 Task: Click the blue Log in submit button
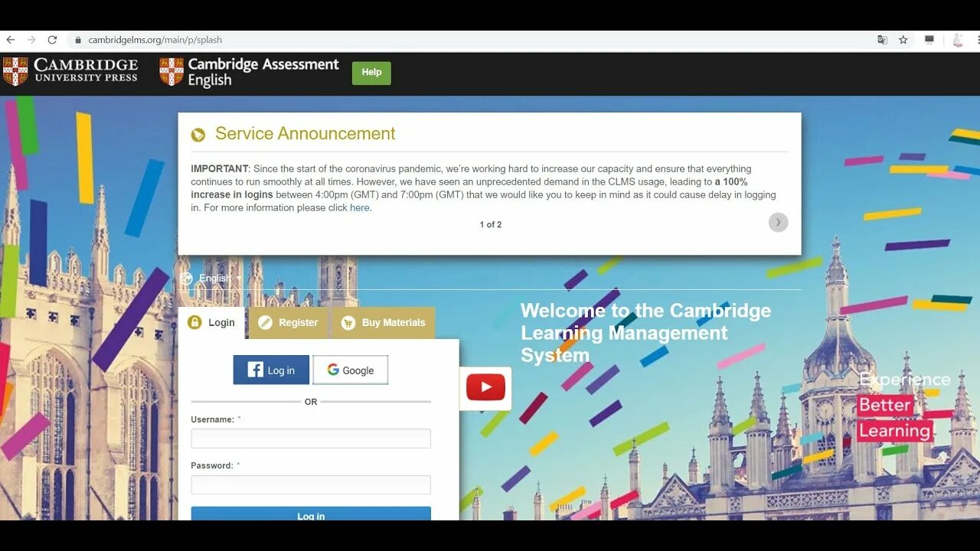(x=311, y=514)
